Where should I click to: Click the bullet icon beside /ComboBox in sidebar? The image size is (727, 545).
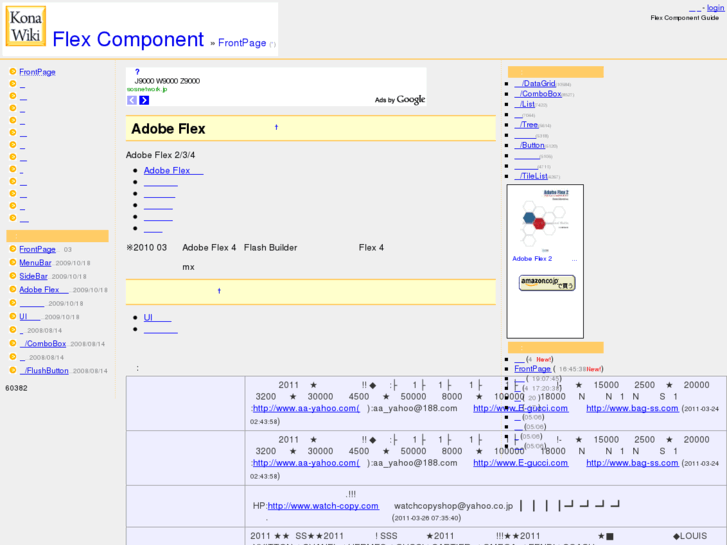[x=13, y=343]
